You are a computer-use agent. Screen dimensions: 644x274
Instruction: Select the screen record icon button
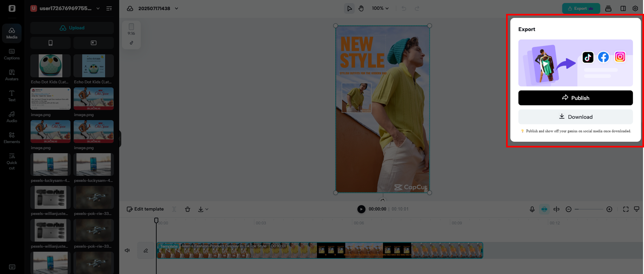94,43
